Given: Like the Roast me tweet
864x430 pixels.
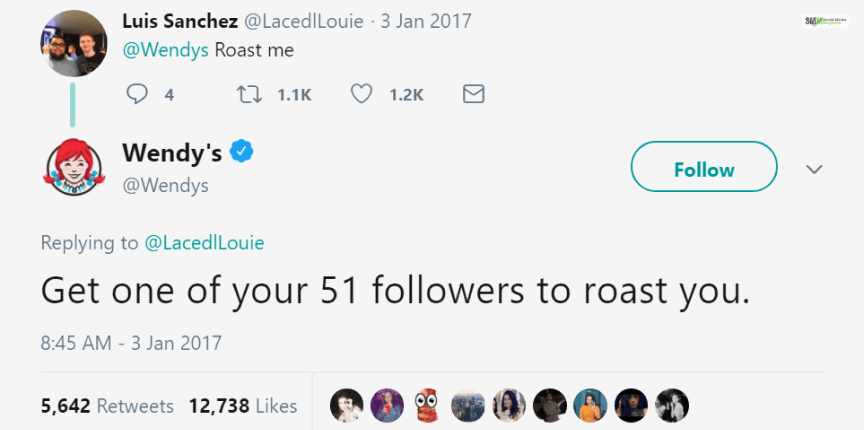Looking at the screenshot, I should click(x=363, y=94).
